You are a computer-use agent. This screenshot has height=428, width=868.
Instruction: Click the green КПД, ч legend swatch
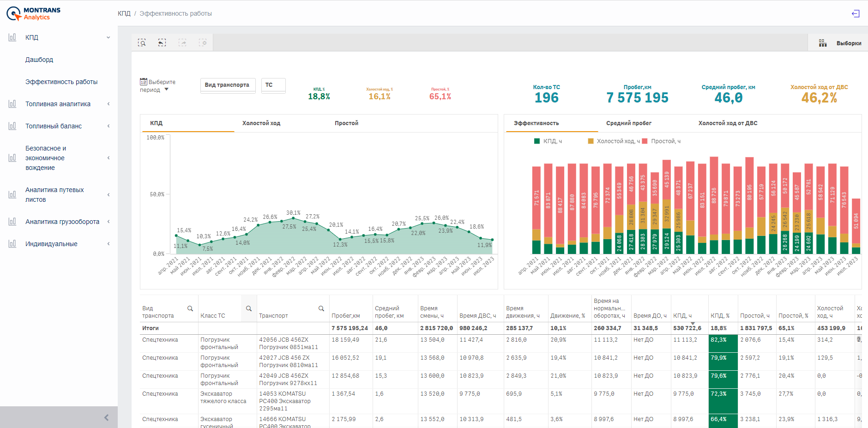(x=537, y=141)
